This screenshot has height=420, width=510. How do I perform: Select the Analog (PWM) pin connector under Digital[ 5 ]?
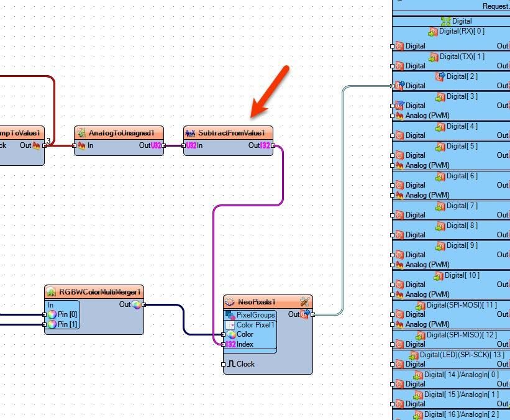[392, 165]
